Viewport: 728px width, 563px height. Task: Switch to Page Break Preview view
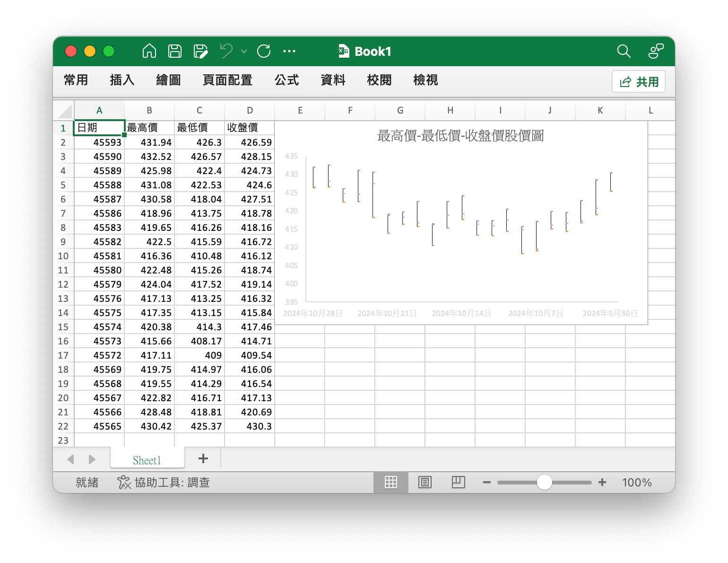[459, 482]
